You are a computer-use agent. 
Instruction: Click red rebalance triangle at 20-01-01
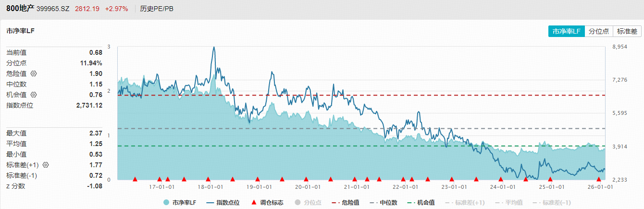(306, 179)
